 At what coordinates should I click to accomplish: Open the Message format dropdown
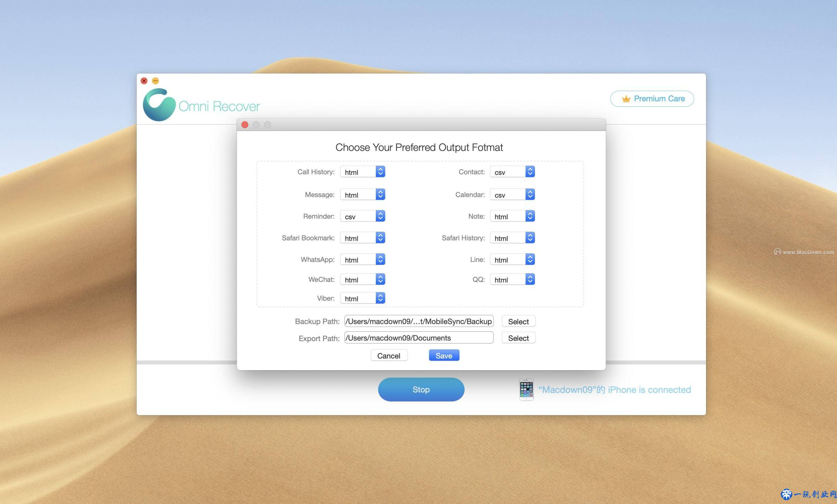click(363, 195)
